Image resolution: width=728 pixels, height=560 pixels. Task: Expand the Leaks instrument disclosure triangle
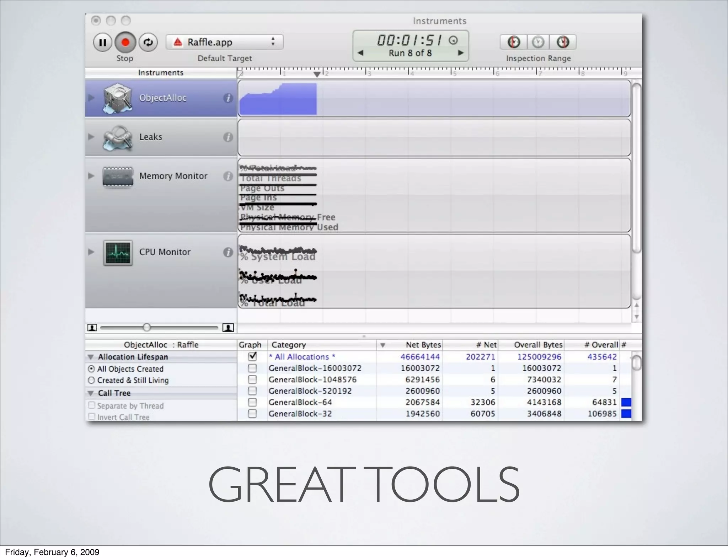point(91,137)
